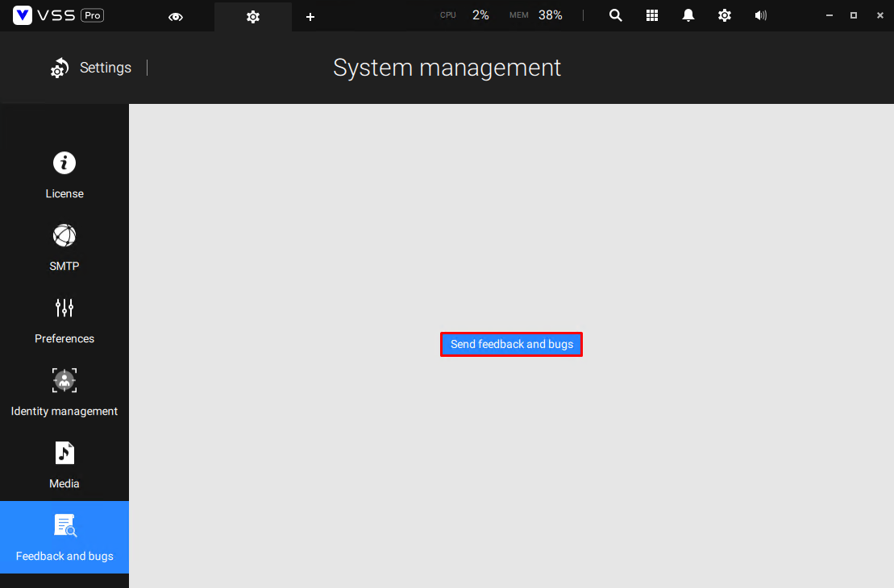The height and width of the screenshot is (588, 894).
Task: Open the search panel
Action: pos(615,15)
